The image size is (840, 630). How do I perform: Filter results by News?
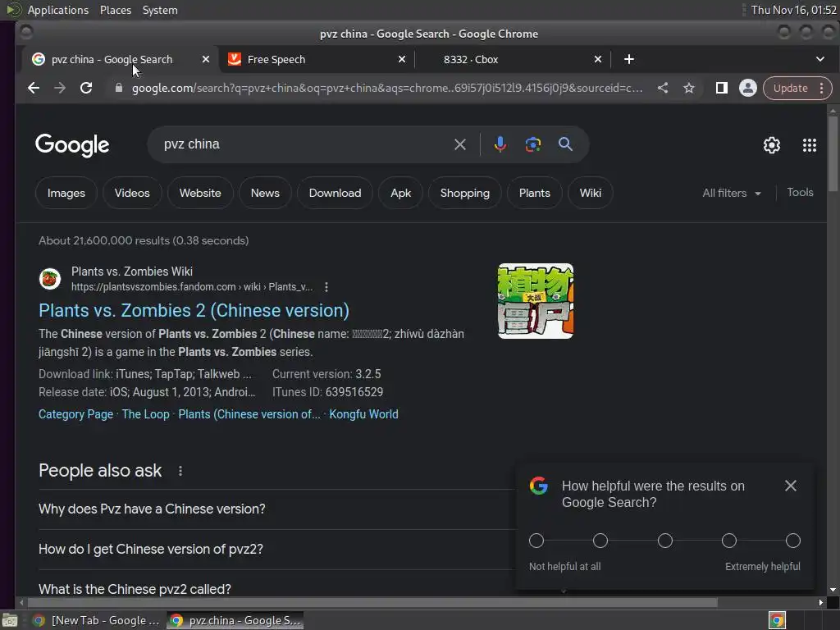[x=265, y=193]
